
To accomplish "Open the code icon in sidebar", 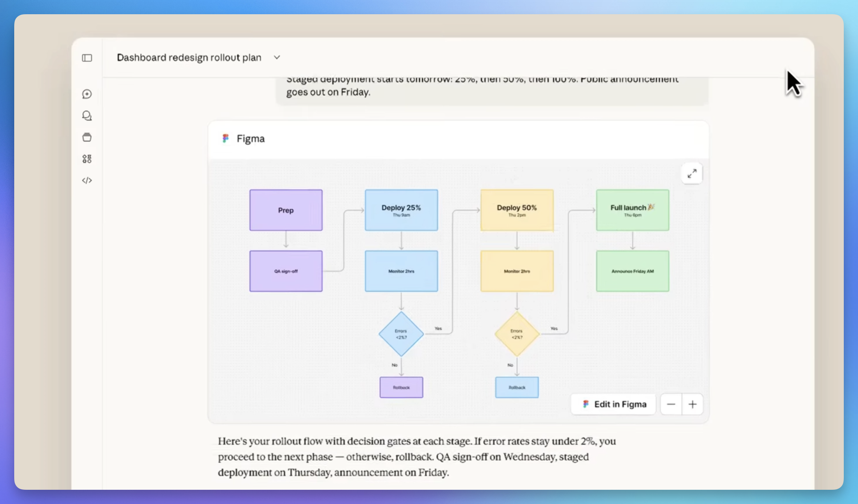I will coord(87,180).
